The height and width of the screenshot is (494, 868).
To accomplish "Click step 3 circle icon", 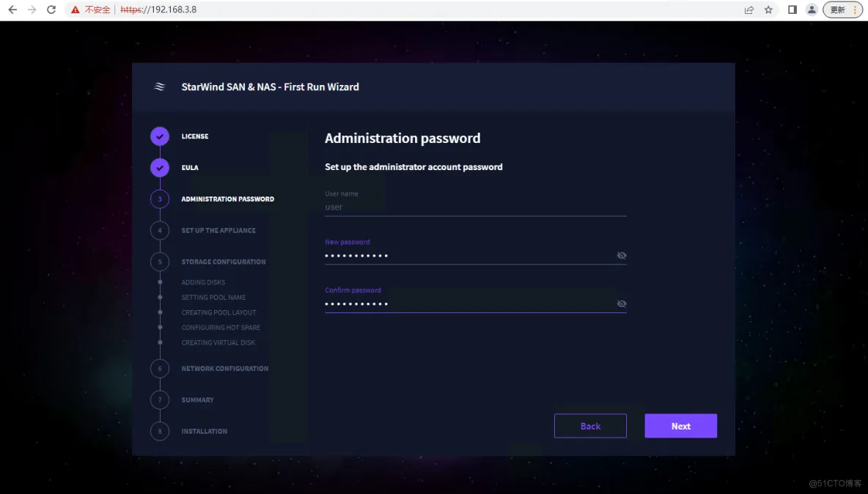I will [x=159, y=199].
